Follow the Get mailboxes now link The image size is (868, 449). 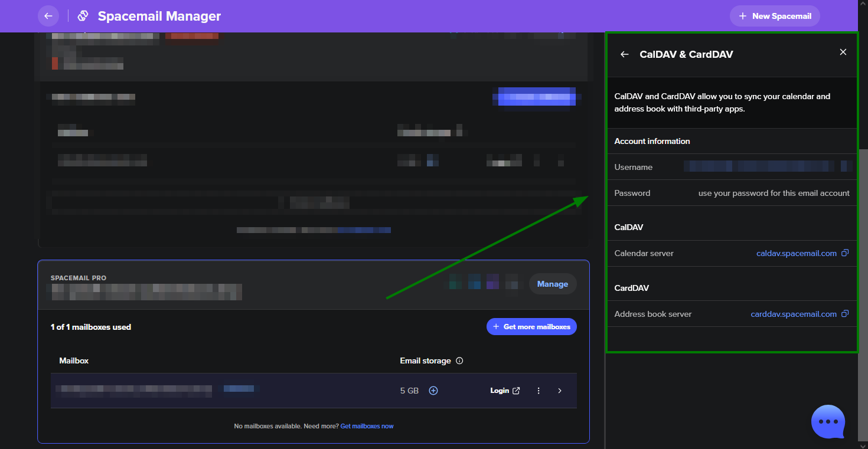(367, 426)
